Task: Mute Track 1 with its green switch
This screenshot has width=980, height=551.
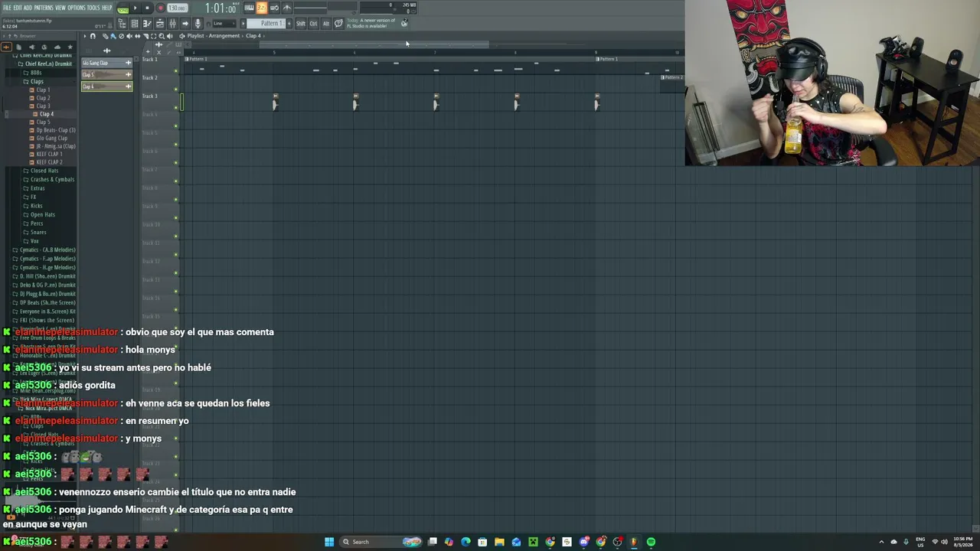Action: tap(175, 70)
